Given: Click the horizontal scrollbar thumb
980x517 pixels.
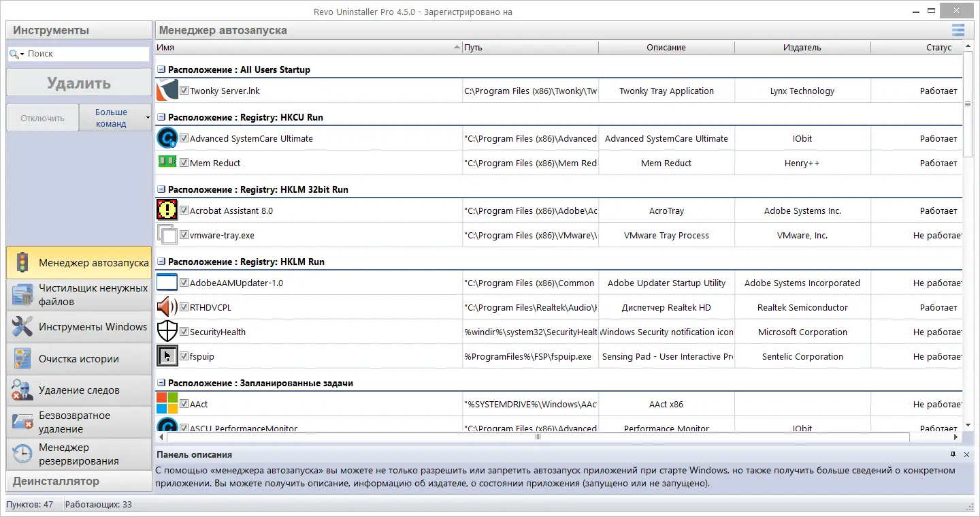Looking at the screenshot, I should point(538,437).
